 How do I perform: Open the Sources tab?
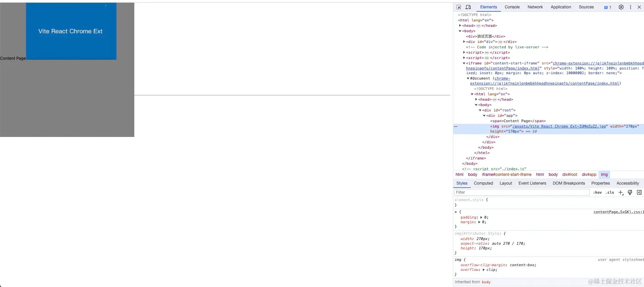[586, 7]
